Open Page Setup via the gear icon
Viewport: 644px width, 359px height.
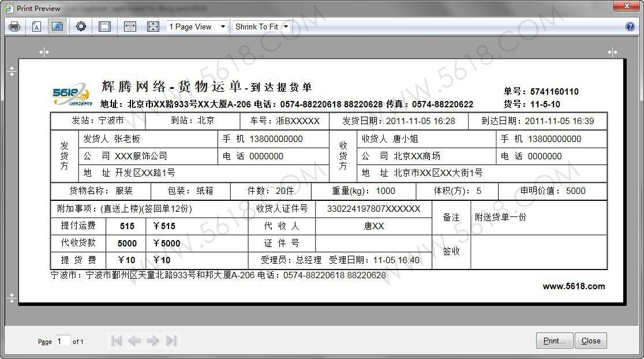tap(81, 27)
